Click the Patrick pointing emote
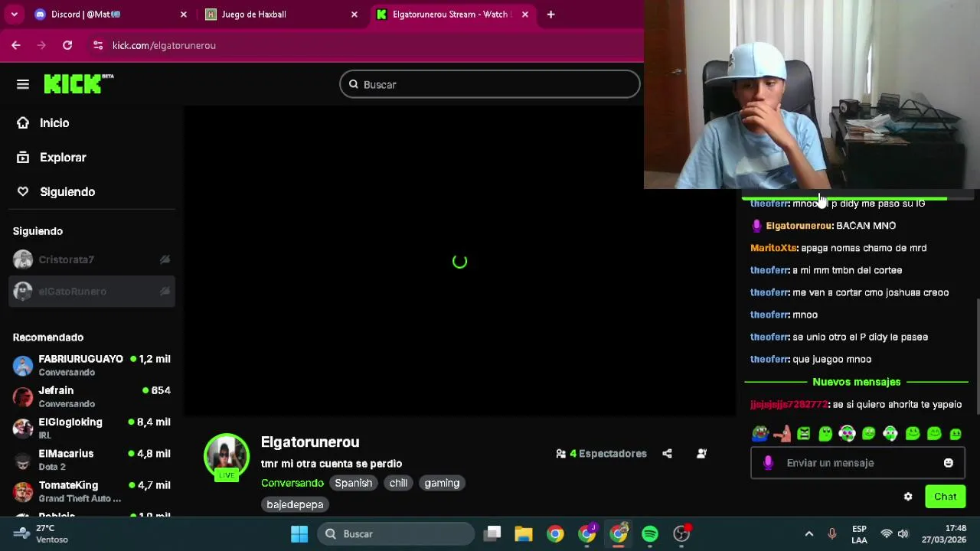 point(782,434)
